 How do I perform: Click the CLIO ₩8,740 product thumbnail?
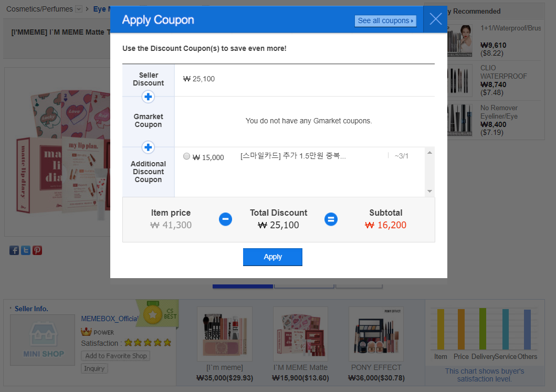[460, 80]
